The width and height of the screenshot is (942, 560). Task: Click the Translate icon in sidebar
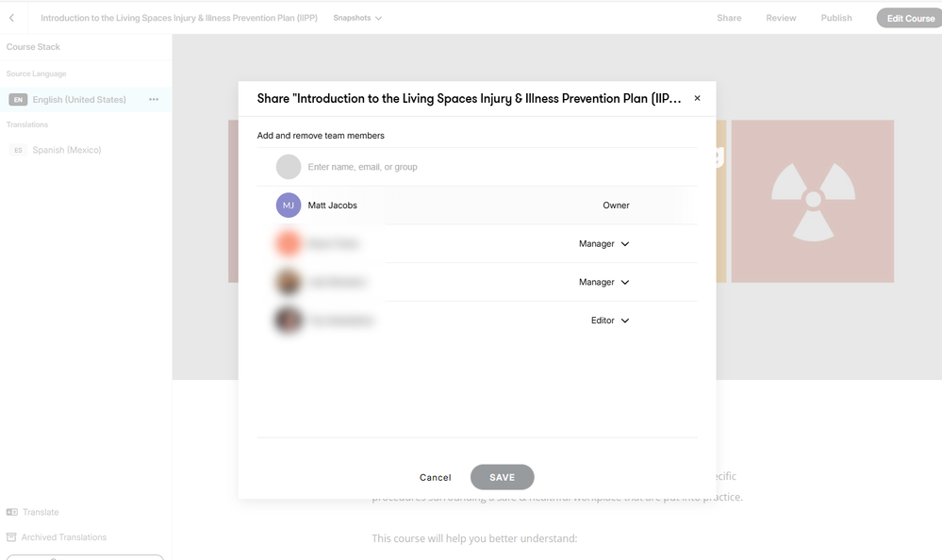[x=12, y=512]
